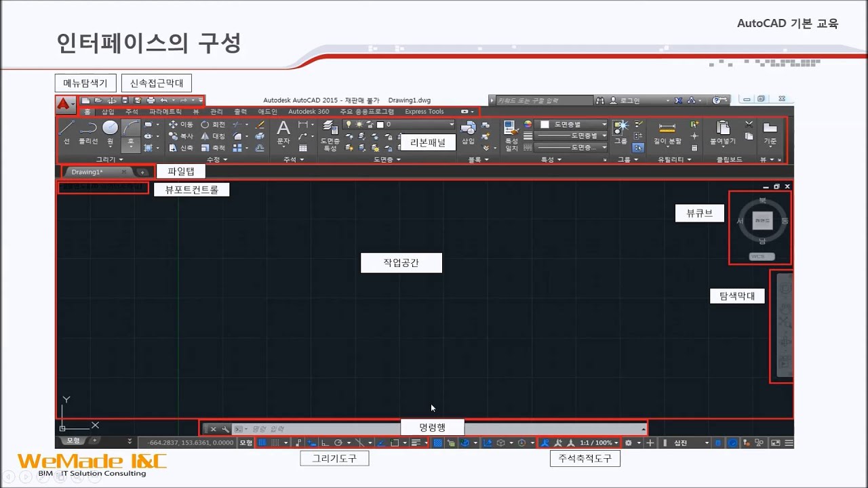Click the wrench icon in command line
Screen dimensions: 868x488
tap(226, 429)
